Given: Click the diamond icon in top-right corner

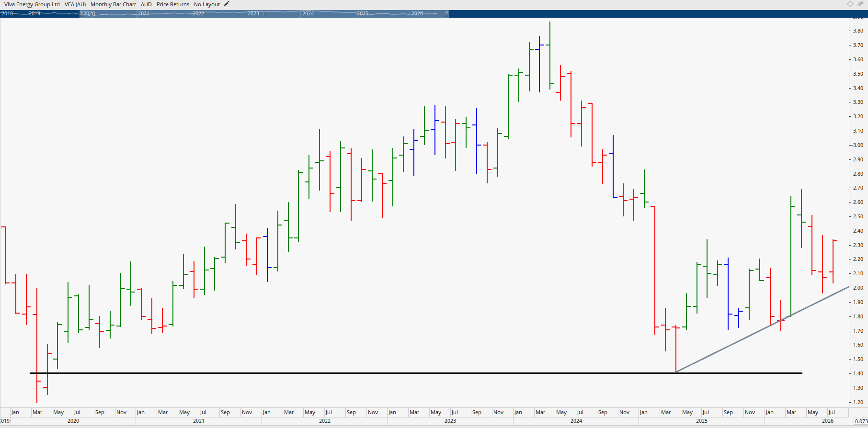Looking at the screenshot, I should (850, 4).
